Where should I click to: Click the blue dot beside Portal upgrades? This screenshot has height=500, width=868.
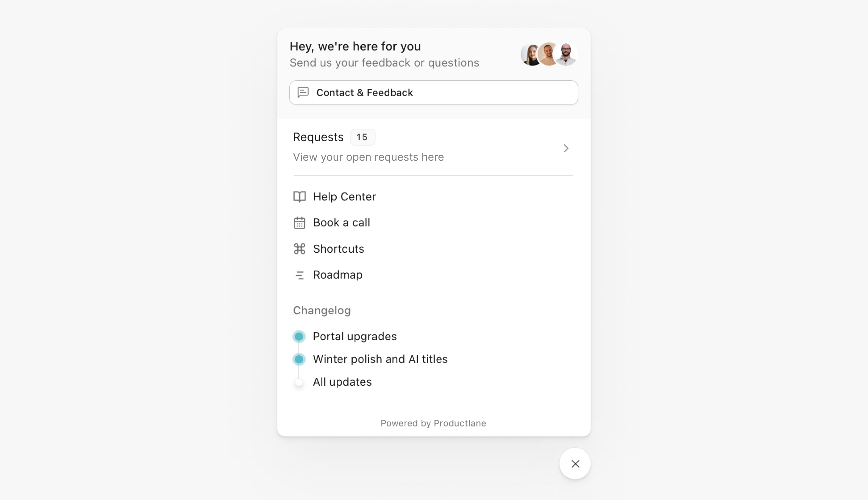point(299,336)
